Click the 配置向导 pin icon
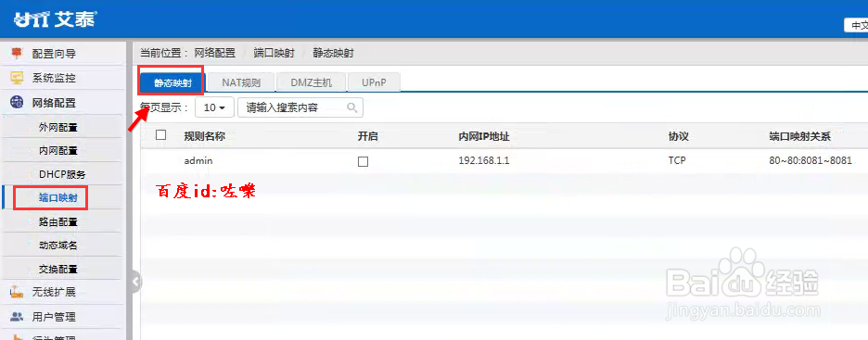The image size is (868, 340). [x=18, y=54]
